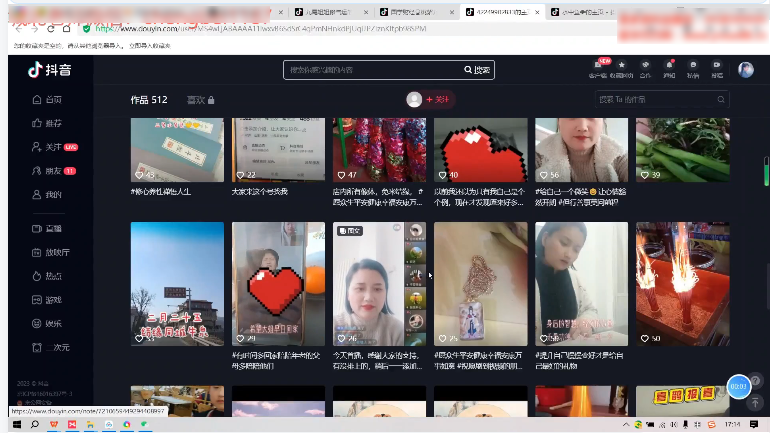
Task: Click the browser forward arrow
Action: (34, 29)
